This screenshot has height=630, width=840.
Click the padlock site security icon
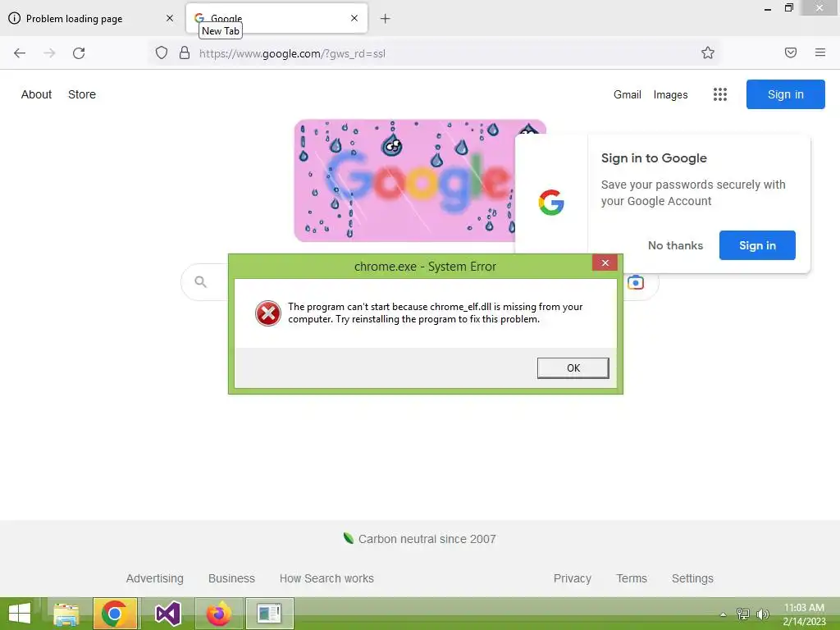(185, 52)
